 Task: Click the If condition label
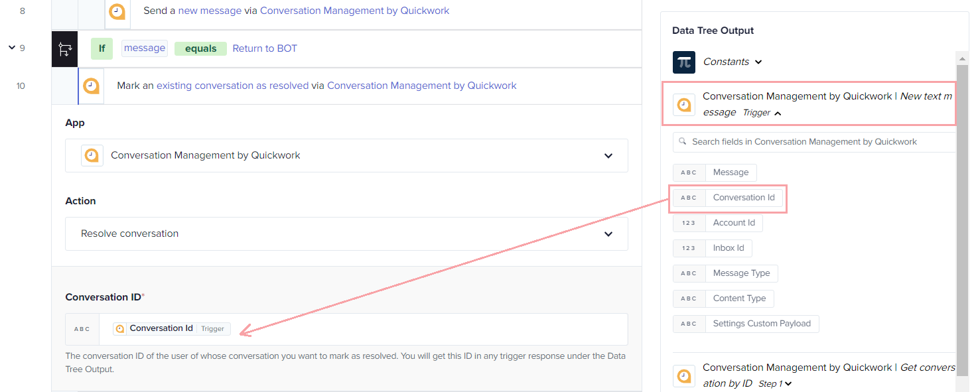coord(102,48)
